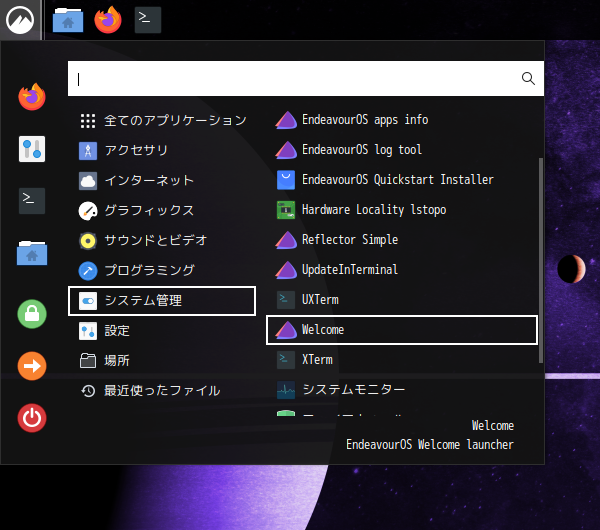
Task: Launch システムモニター
Action: (x=402, y=390)
